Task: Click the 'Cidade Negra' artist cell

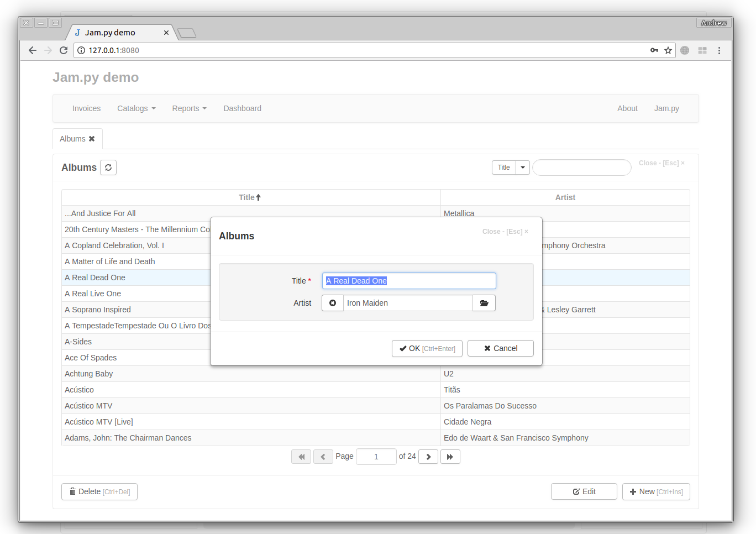Action: click(x=565, y=422)
